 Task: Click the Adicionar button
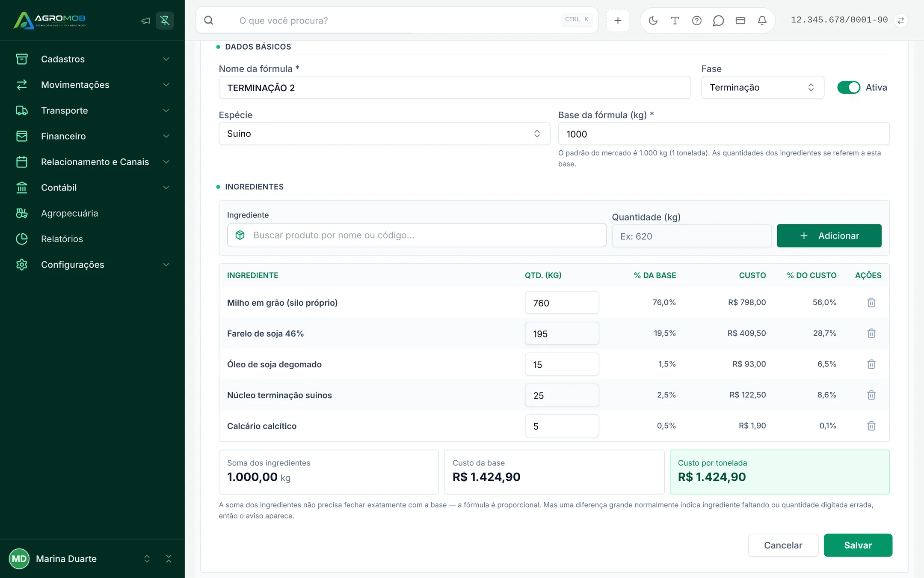pos(829,235)
